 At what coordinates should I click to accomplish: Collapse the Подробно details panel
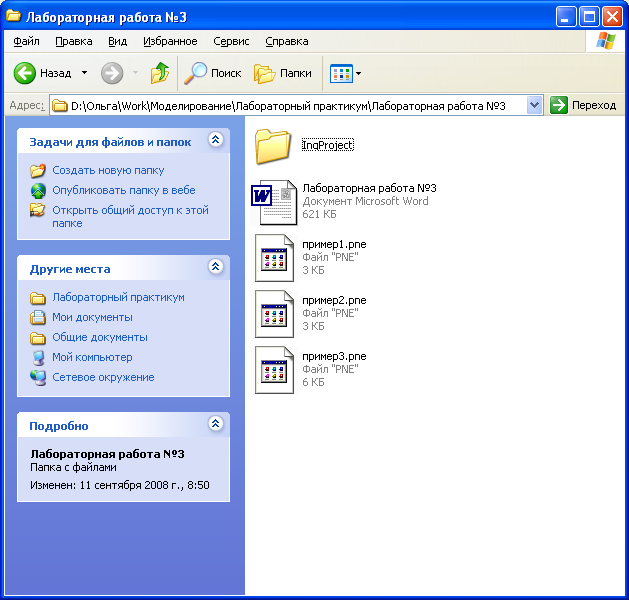point(215,424)
